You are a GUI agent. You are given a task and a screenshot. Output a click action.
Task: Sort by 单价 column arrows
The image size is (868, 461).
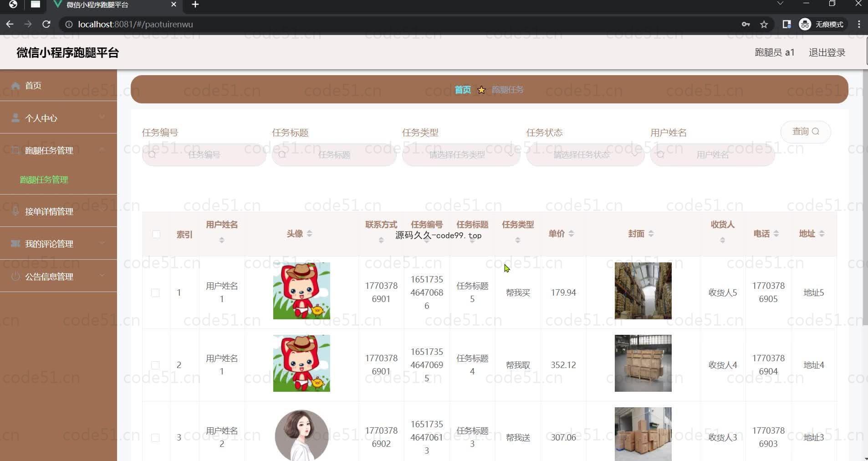572,233
